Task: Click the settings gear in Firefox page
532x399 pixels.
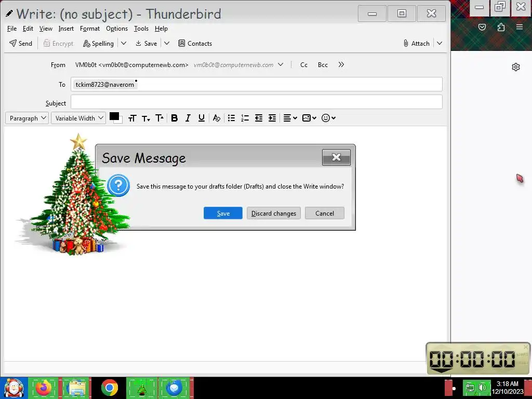Action: point(516,67)
